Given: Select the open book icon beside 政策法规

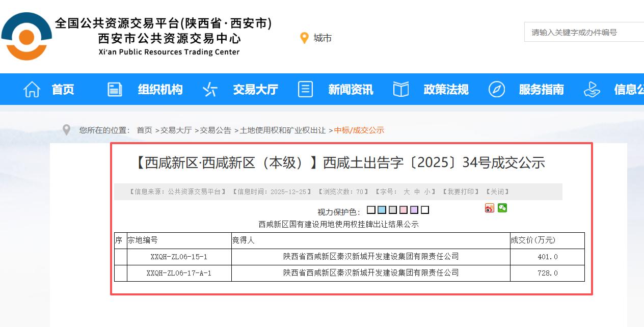Looking at the screenshot, I should pos(400,89).
